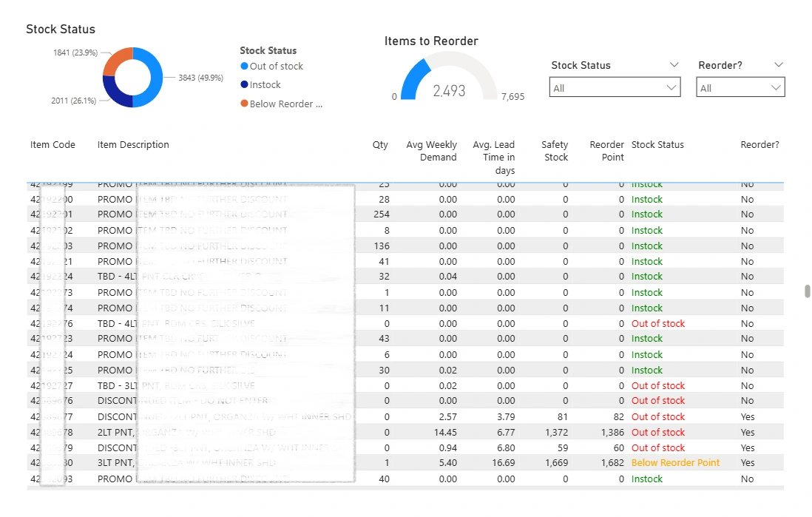The image size is (812, 517).
Task: Click the Below Reorder Point status cell
Action: (675, 462)
